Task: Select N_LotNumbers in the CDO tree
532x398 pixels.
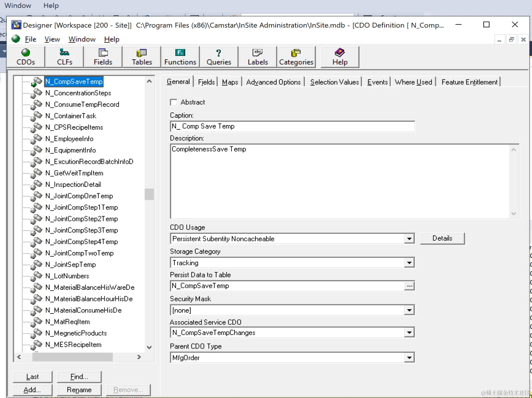Action: tap(67, 276)
